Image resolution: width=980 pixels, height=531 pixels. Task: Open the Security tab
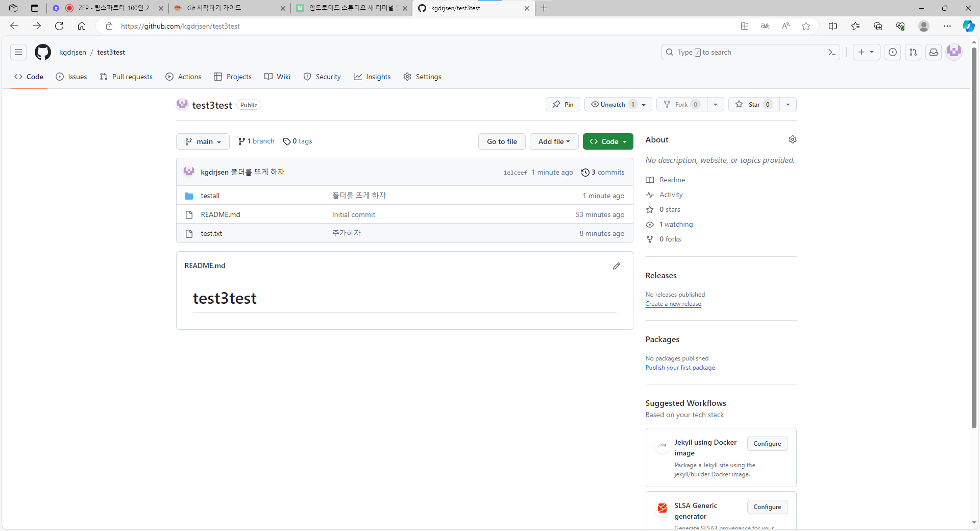tap(322, 77)
